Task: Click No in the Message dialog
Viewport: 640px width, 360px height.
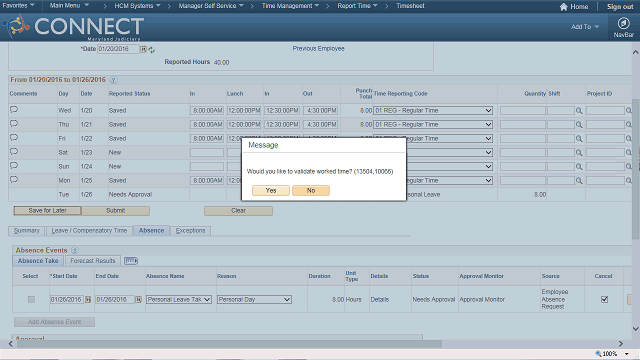Action: (311, 191)
